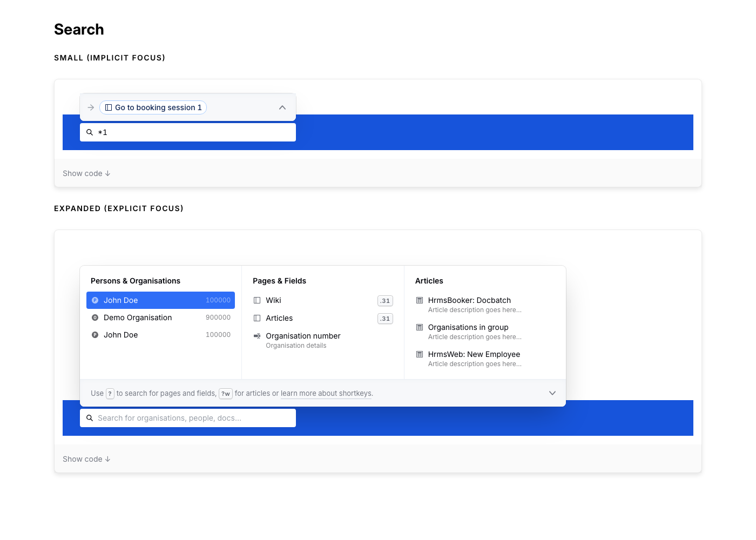
Task: Click the magnifier icon in the empty search box
Action: point(90,418)
